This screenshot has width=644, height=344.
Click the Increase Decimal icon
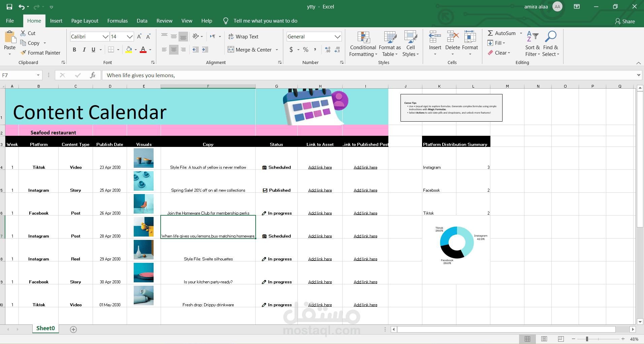click(328, 50)
